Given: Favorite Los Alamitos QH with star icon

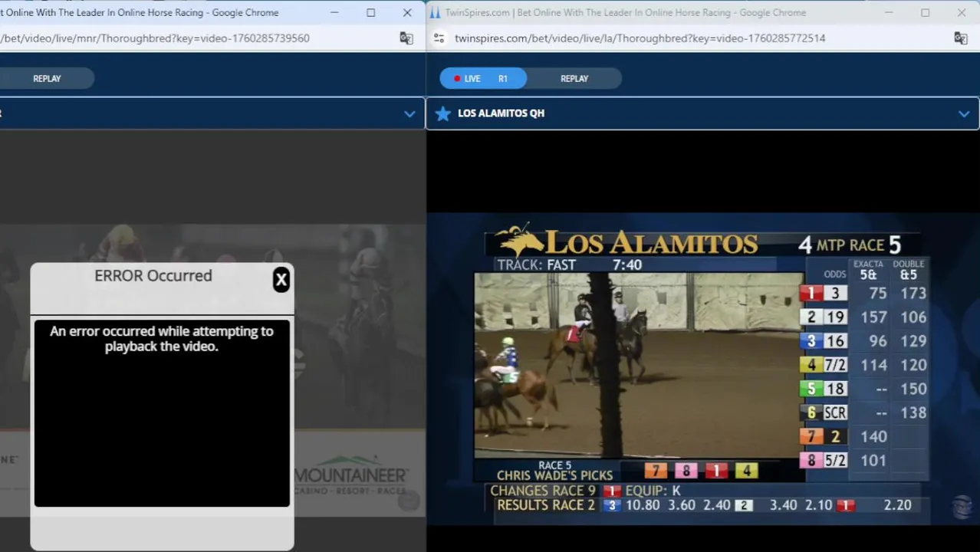Looking at the screenshot, I should 442,113.
